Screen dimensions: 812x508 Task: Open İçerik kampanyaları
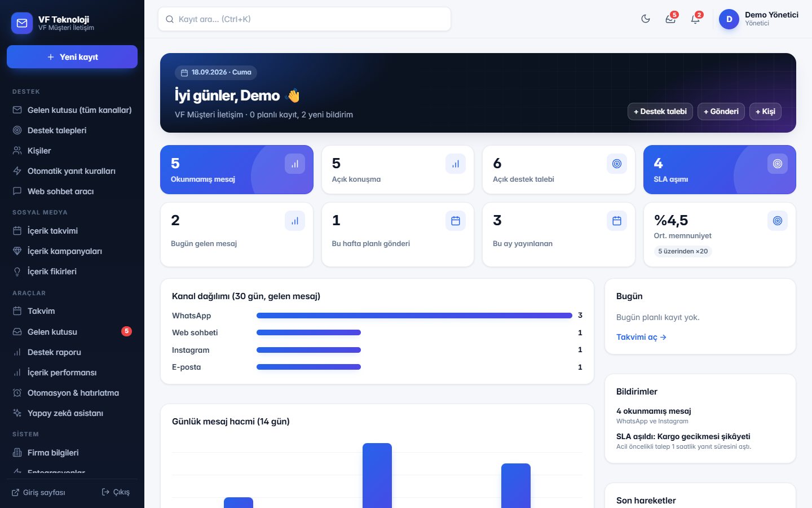coord(72,251)
